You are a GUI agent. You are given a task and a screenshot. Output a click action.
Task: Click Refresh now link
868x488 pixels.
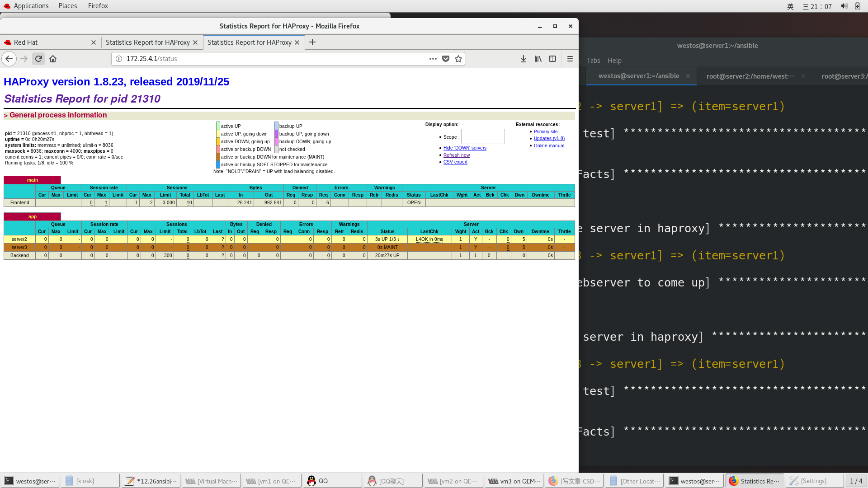(x=456, y=155)
